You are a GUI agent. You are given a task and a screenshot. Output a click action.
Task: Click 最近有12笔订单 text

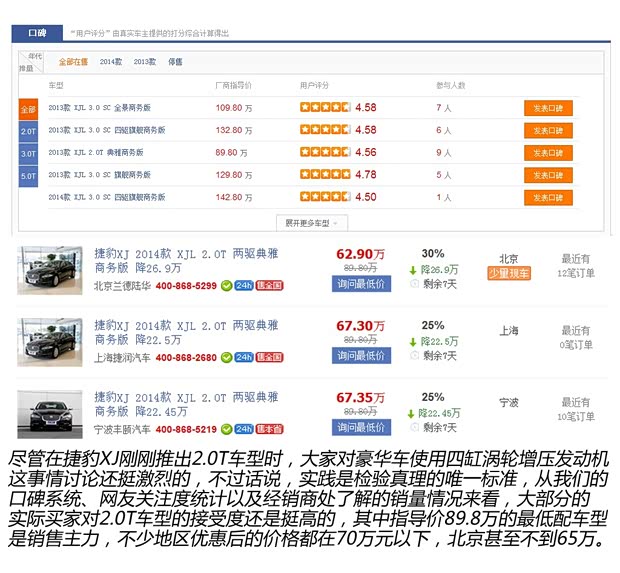[576, 266]
